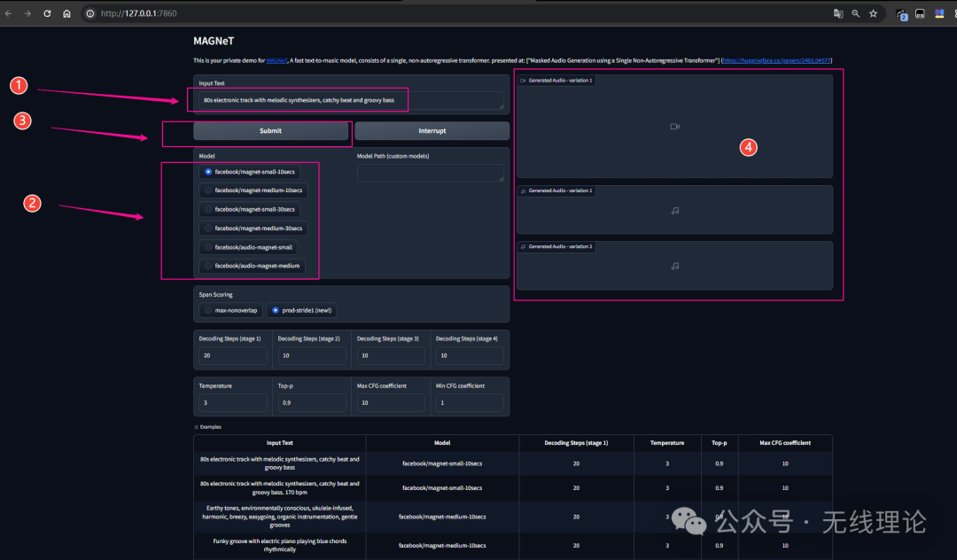Viewport: 957px width, 560px height.
Task: Select facebook/audio-magnet-small model
Action: (x=248, y=247)
